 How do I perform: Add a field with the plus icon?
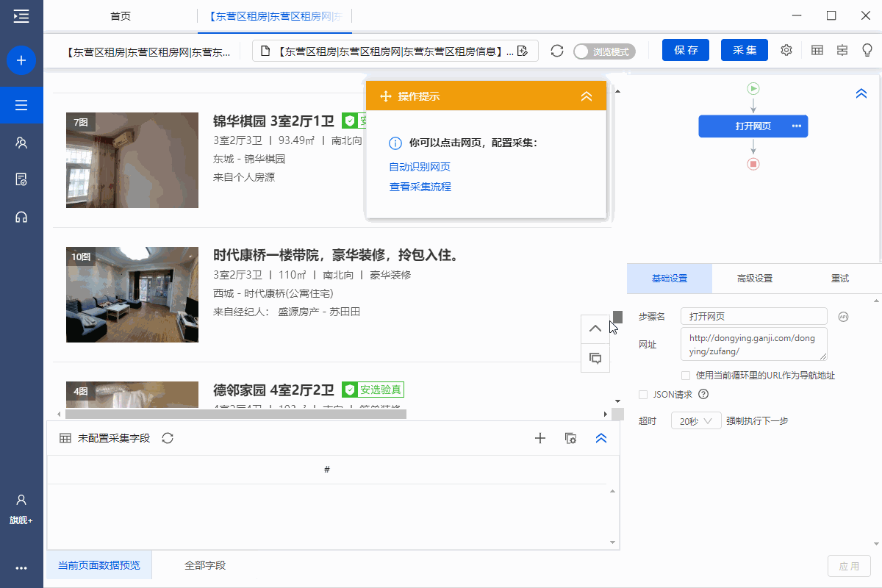tap(540, 438)
